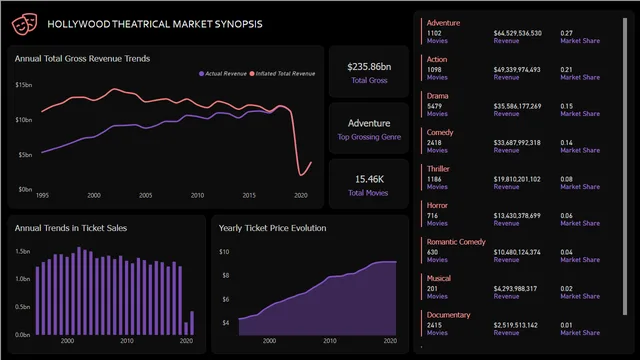The image size is (640, 360).
Task: Click the Annual Trends in Ticket Sales heading
Action: [x=71, y=228]
